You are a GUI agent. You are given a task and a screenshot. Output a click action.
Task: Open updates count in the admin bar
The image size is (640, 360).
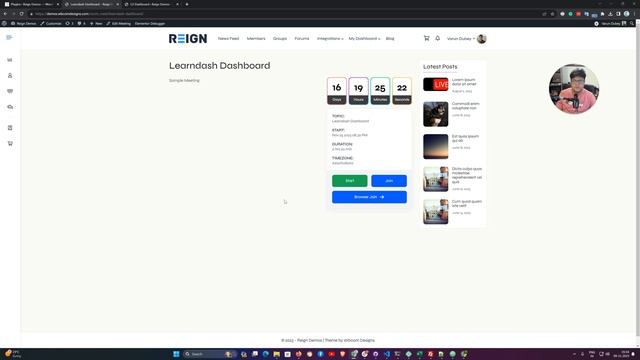coord(70,24)
